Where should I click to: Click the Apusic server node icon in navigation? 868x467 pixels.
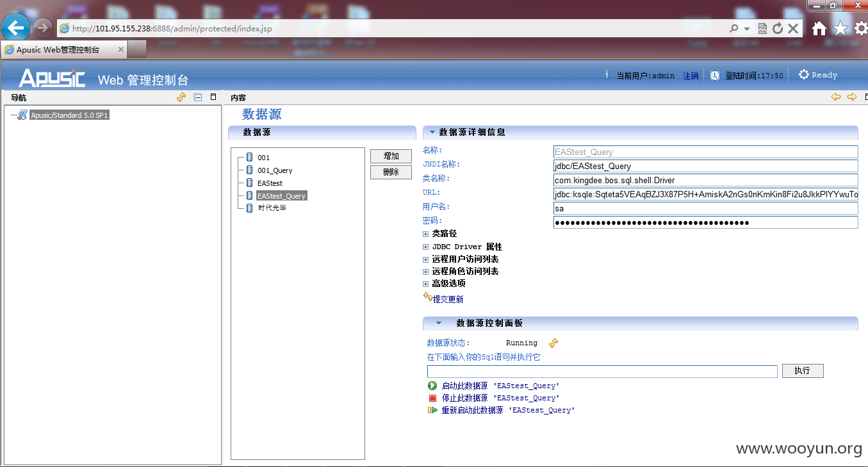(22, 115)
